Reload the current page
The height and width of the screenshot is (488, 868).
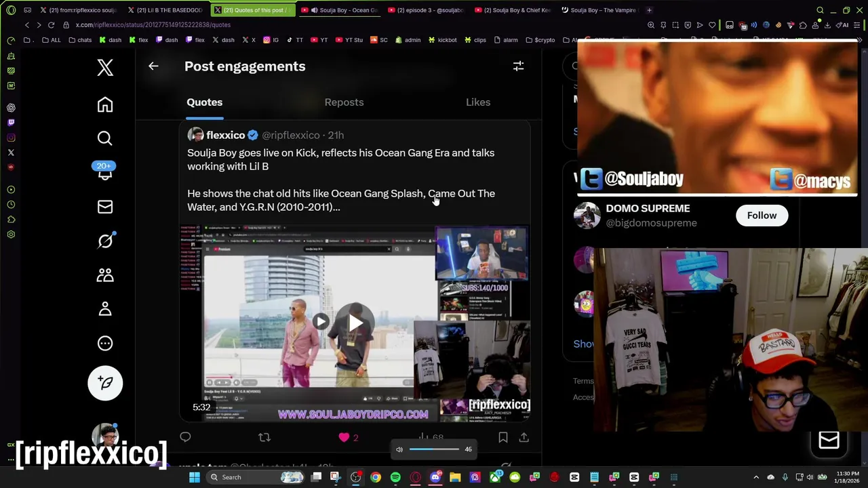pyautogui.click(x=51, y=25)
